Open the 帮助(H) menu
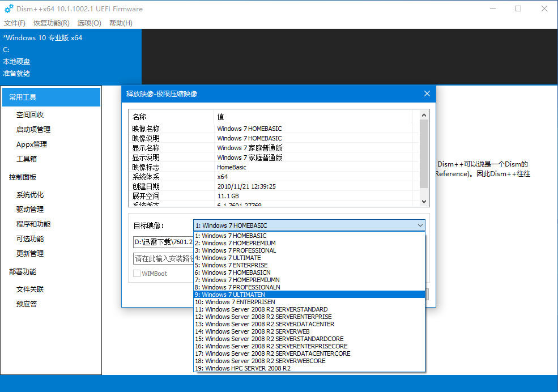The height and width of the screenshot is (392, 558). (121, 23)
